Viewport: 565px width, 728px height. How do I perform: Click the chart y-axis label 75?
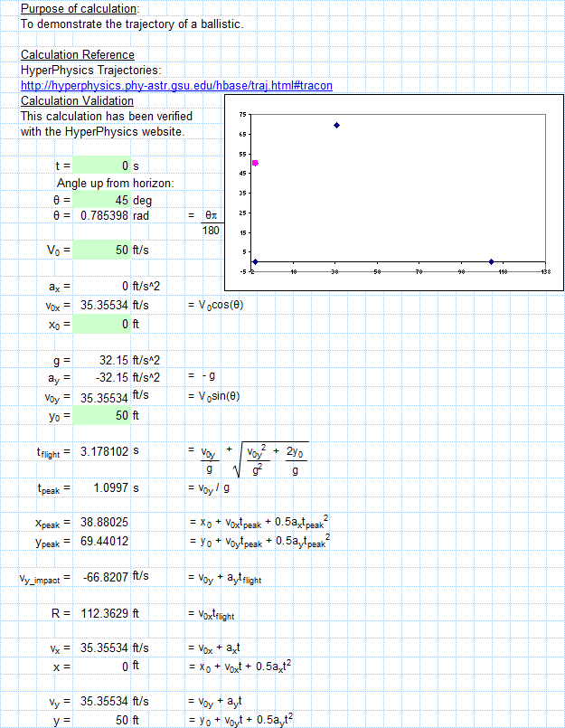pyautogui.click(x=243, y=115)
